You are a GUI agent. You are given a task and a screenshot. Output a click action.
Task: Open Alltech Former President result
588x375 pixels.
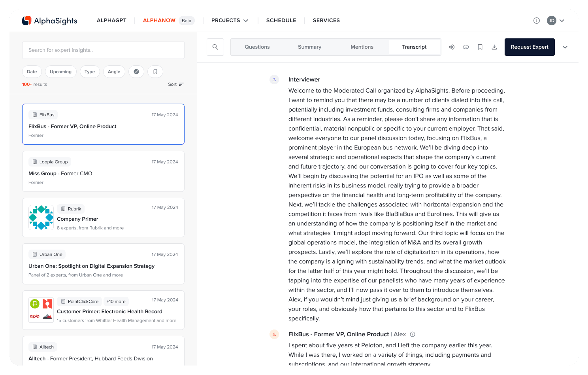[103, 351]
